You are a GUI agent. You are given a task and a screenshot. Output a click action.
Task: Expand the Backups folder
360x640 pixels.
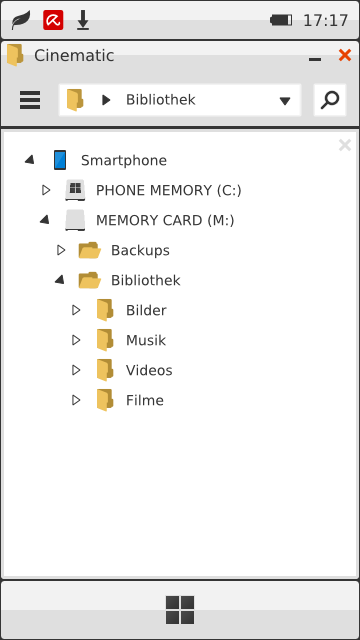click(61, 250)
